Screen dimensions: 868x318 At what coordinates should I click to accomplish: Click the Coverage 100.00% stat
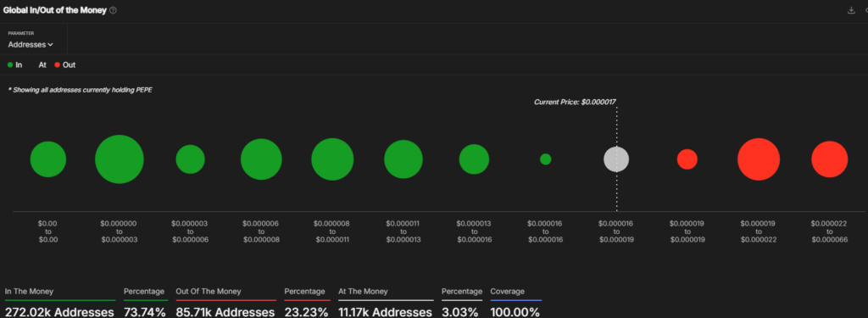click(x=515, y=303)
